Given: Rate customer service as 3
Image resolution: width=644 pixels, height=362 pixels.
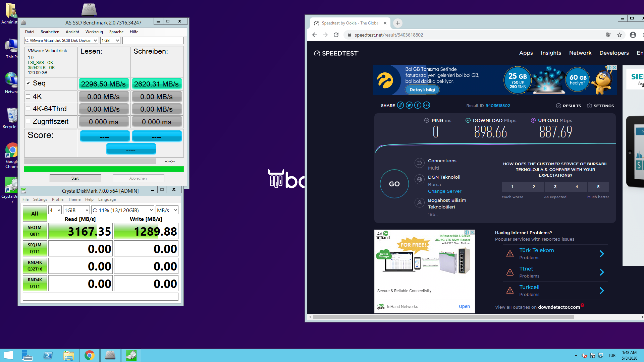Looking at the screenshot, I should [555, 187].
